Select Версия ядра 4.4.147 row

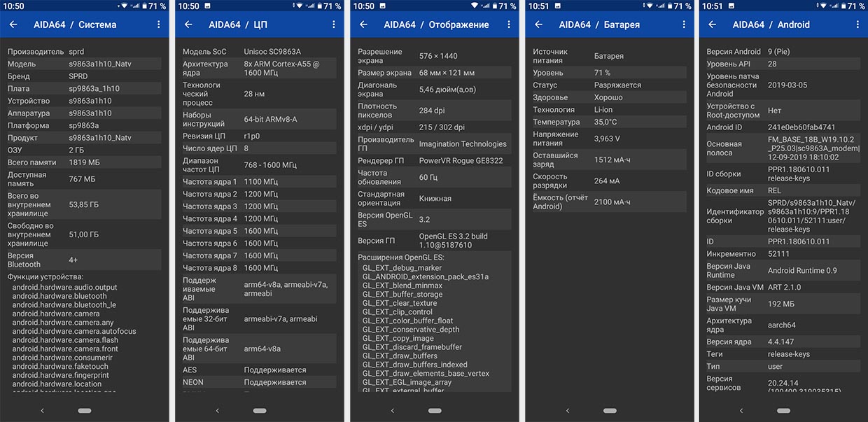783,342
